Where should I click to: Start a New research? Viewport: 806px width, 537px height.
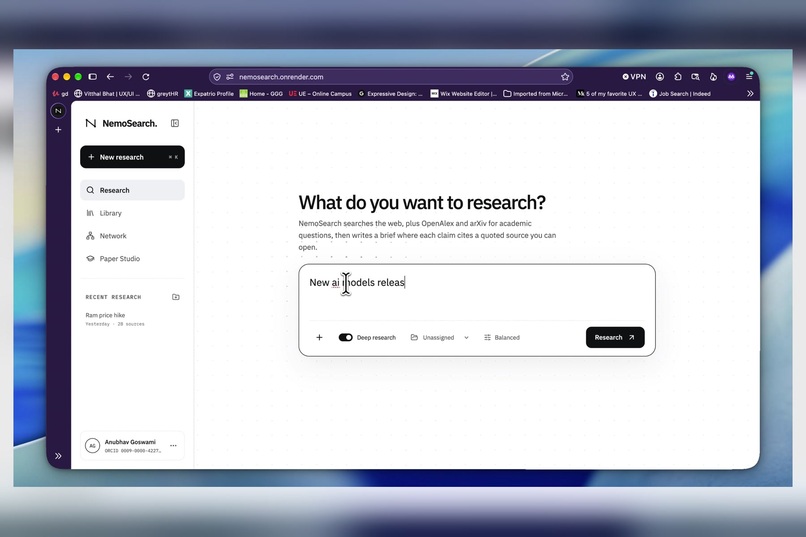tap(132, 157)
